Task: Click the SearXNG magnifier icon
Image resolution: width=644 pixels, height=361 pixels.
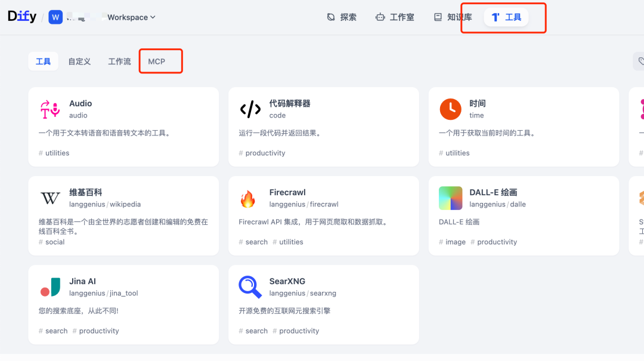Action: (250, 287)
